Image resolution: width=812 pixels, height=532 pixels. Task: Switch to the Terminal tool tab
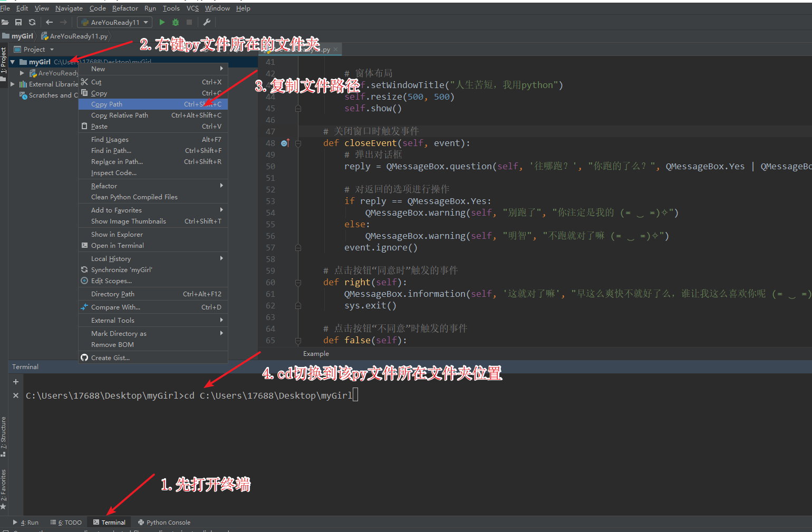[109, 522]
